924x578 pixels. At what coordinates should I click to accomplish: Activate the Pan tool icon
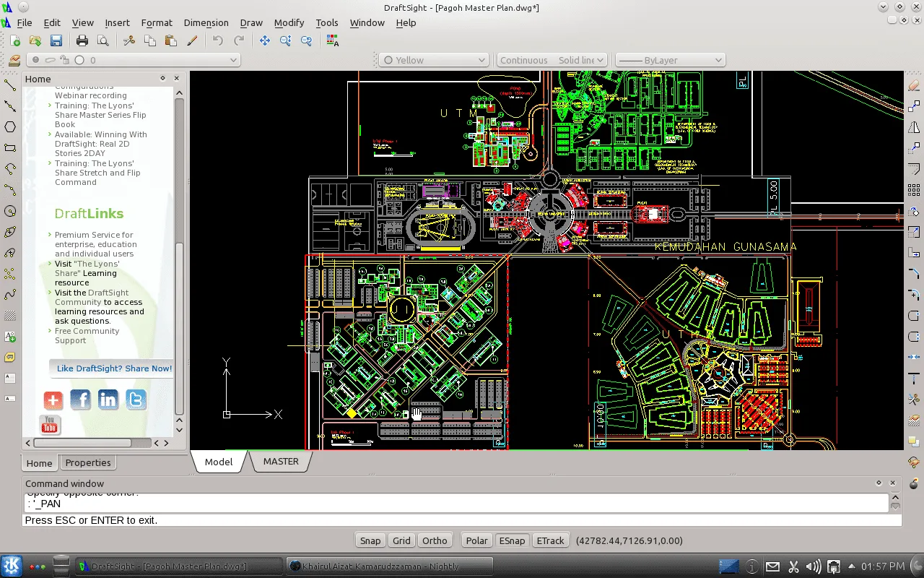tap(265, 41)
